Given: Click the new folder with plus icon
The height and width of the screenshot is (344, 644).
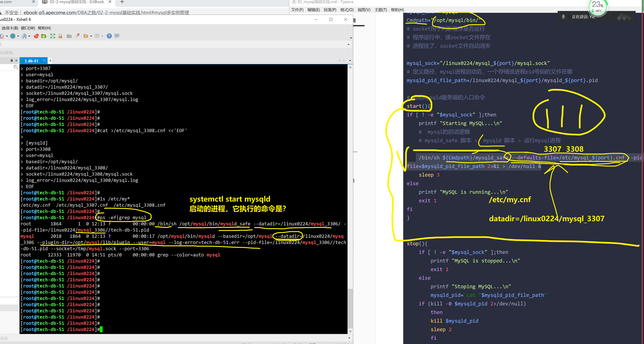Looking at the screenshot, I should pyautogui.click(x=86, y=36).
